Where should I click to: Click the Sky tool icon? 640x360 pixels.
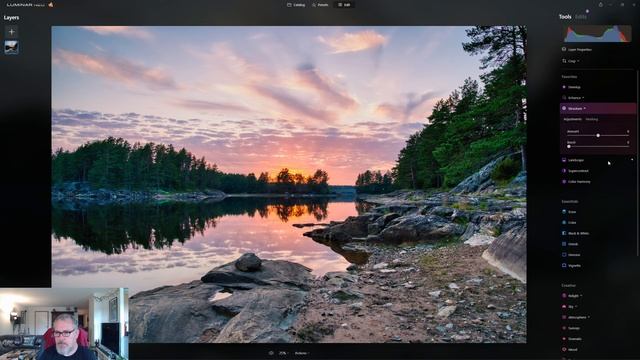[x=564, y=306]
